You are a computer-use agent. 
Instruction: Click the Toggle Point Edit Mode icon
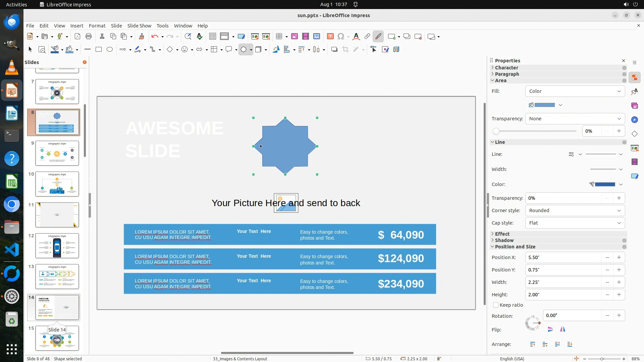coord(373,50)
